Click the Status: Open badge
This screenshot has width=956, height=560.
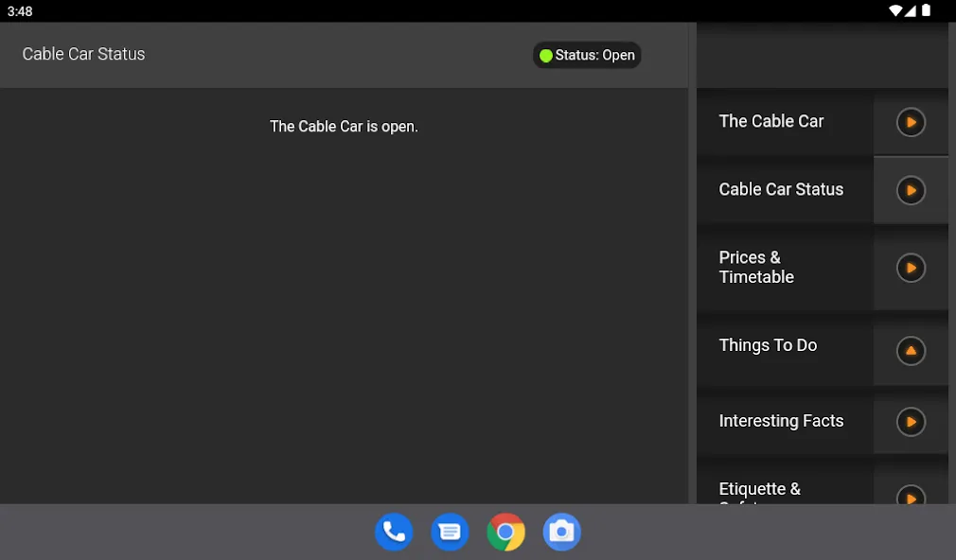(x=587, y=55)
